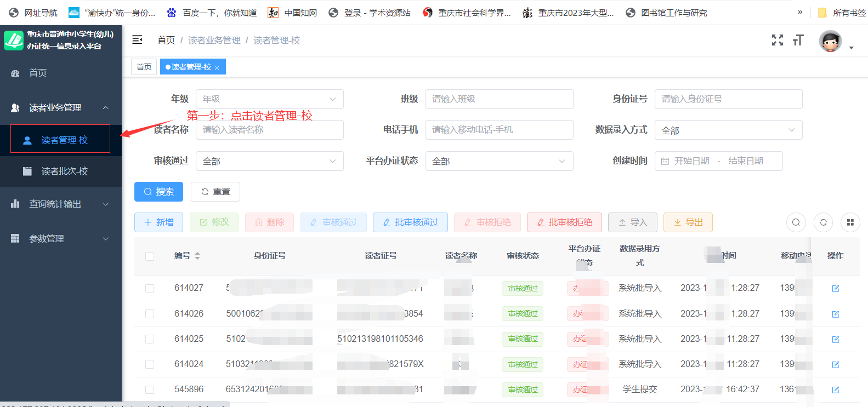Expand the 查询统计输出 sidebar section

click(x=61, y=204)
